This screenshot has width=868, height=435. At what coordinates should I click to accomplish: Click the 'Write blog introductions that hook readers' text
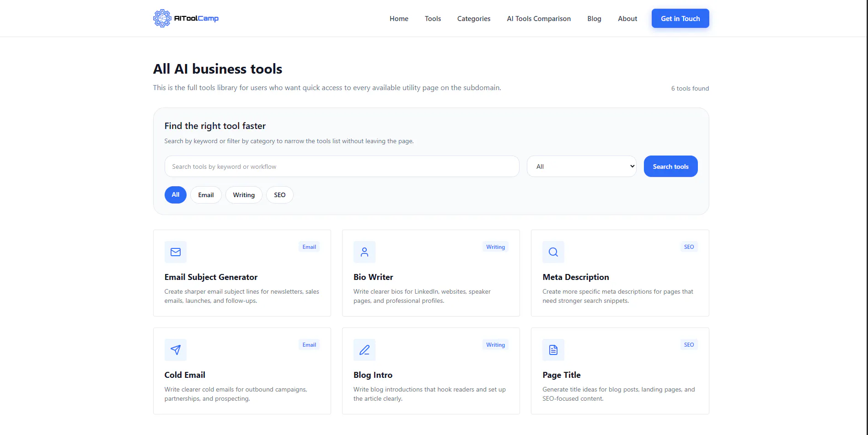tap(429, 394)
